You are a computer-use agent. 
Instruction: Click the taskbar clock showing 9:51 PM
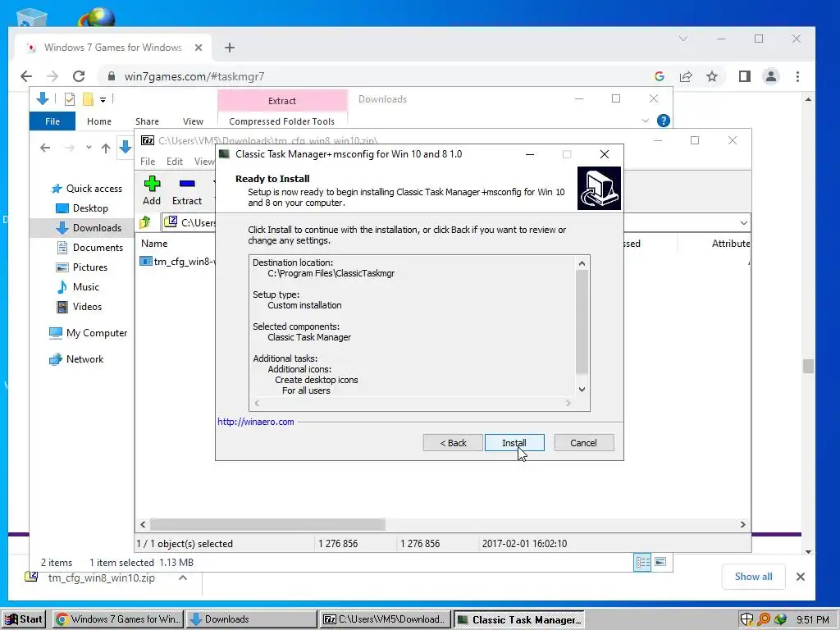812,620
